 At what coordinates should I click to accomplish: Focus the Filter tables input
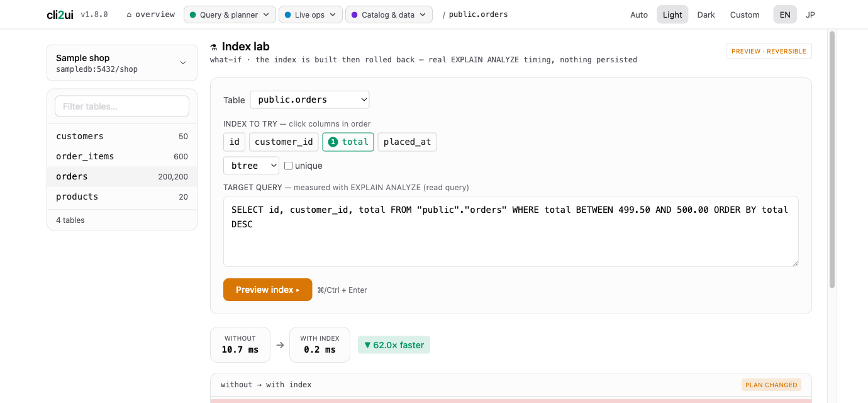(x=122, y=106)
